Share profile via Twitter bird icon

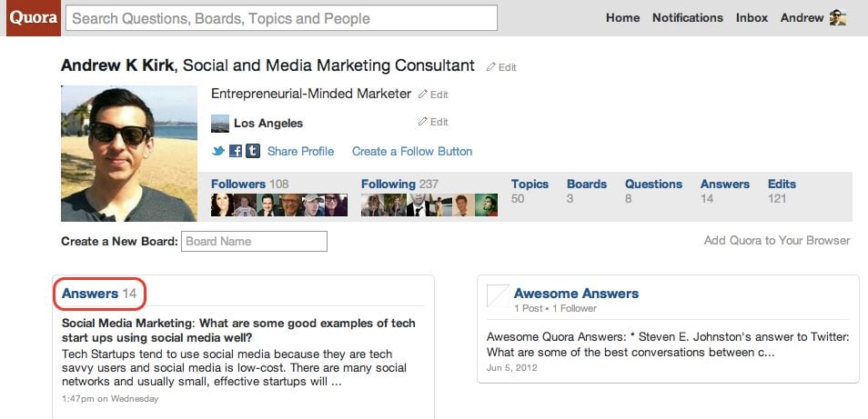pyautogui.click(x=218, y=150)
